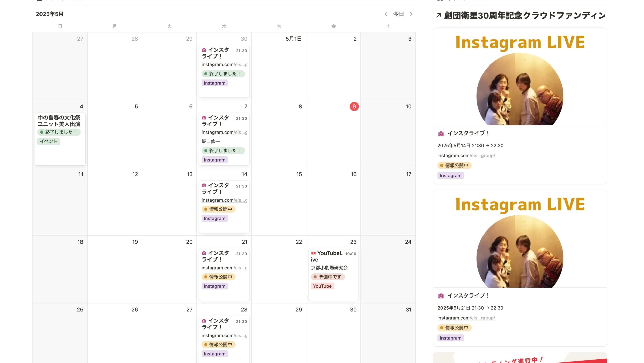Click 情報公開中 status in May 14 gallery card
Image resolution: width=644 pixels, height=363 pixels.
[x=454, y=166]
